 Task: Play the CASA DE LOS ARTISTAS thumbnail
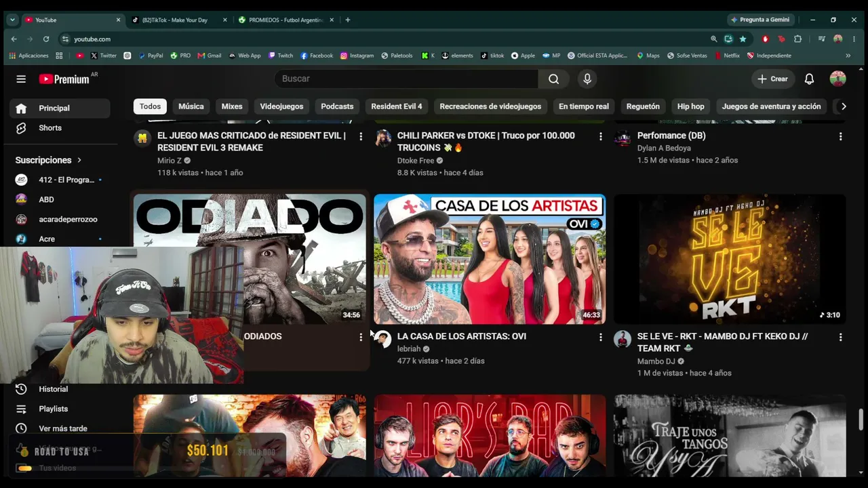[x=490, y=259]
